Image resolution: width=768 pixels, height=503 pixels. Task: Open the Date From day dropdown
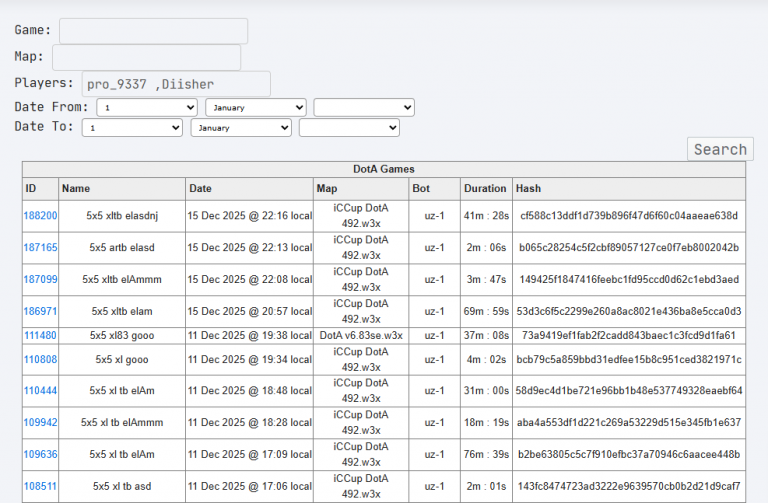147,108
